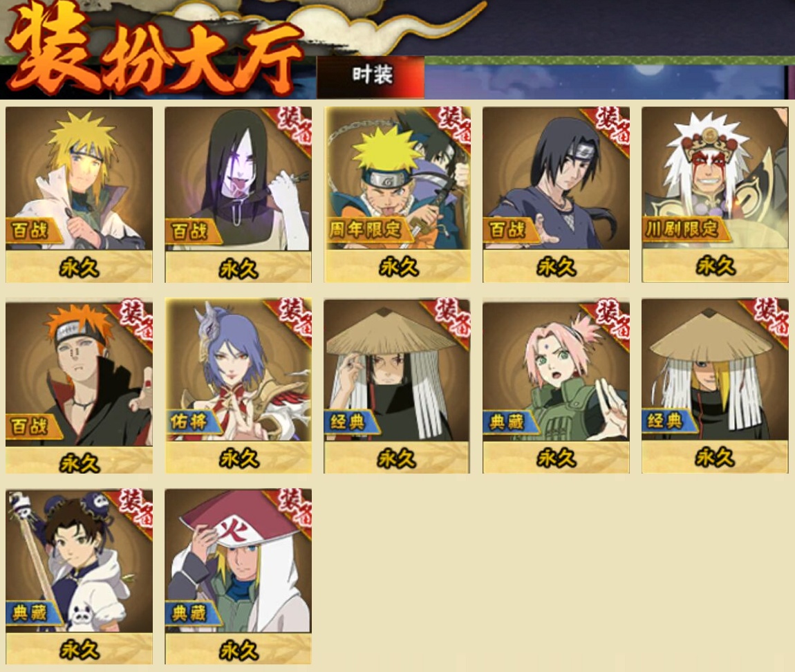Viewport: 795px width, 672px height.
Task: Select the Hokage-hat Minato 典藏 costume
Action: point(238,577)
